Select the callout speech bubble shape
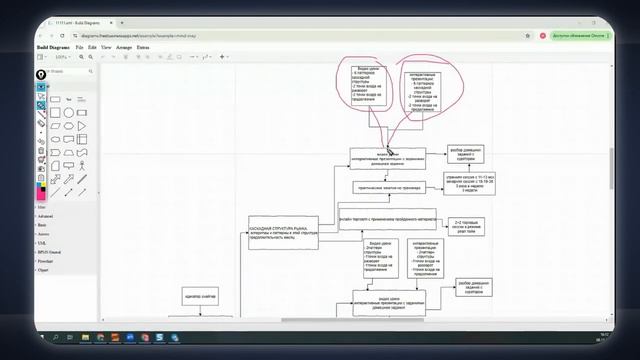640x360 pixels. click(x=69, y=165)
